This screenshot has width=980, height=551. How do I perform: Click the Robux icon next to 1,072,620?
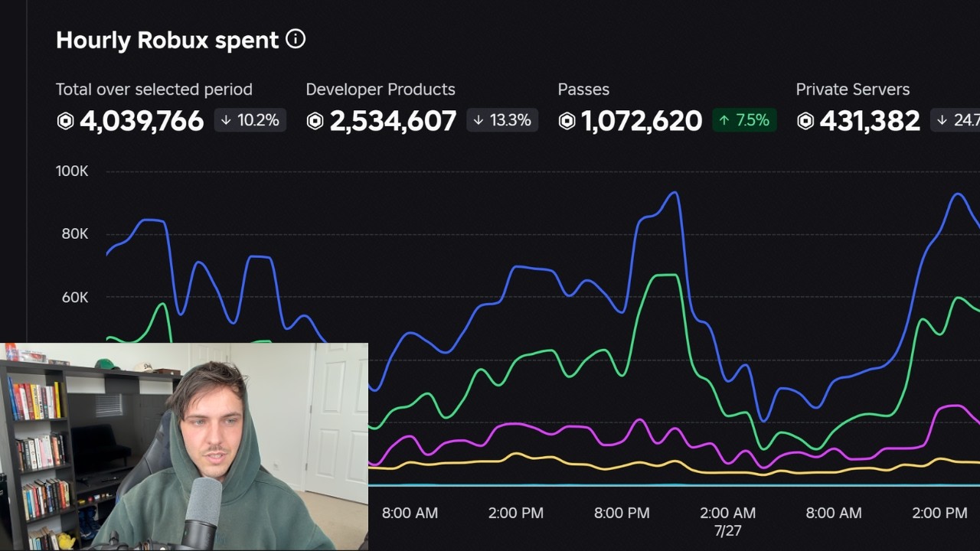[x=567, y=121]
